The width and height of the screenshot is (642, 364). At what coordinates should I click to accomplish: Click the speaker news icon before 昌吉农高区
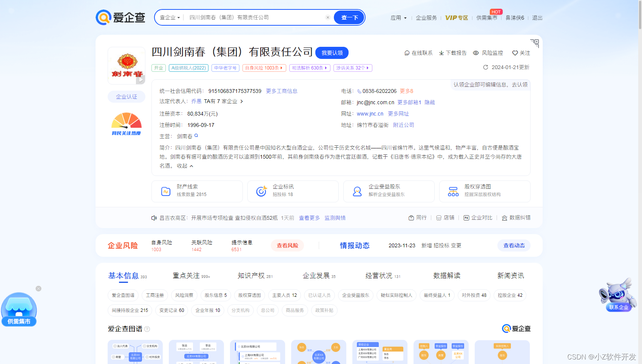pyautogui.click(x=154, y=218)
